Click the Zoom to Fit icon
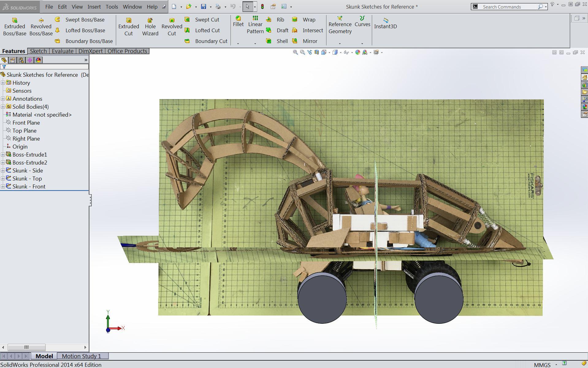588x368 pixels. pyautogui.click(x=295, y=52)
